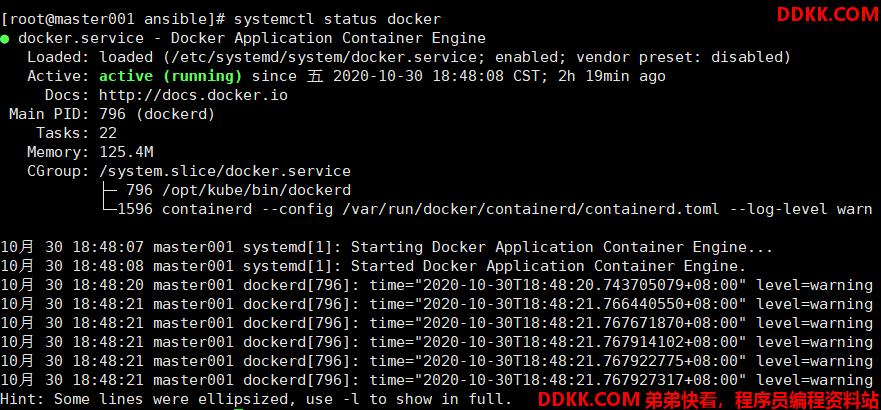Click the green status dot before docker.service
Viewport: 881px width, 410px height.
pos(4,39)
